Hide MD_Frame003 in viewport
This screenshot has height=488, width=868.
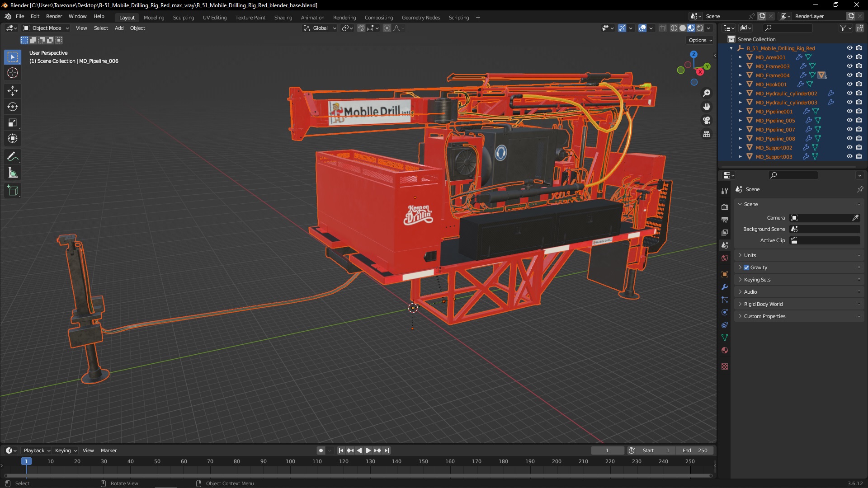point(849,66)
